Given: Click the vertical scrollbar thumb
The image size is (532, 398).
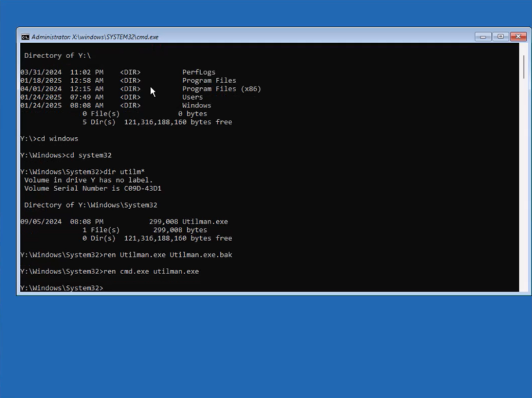Looking at the screenshot, I should pos(524,67).
